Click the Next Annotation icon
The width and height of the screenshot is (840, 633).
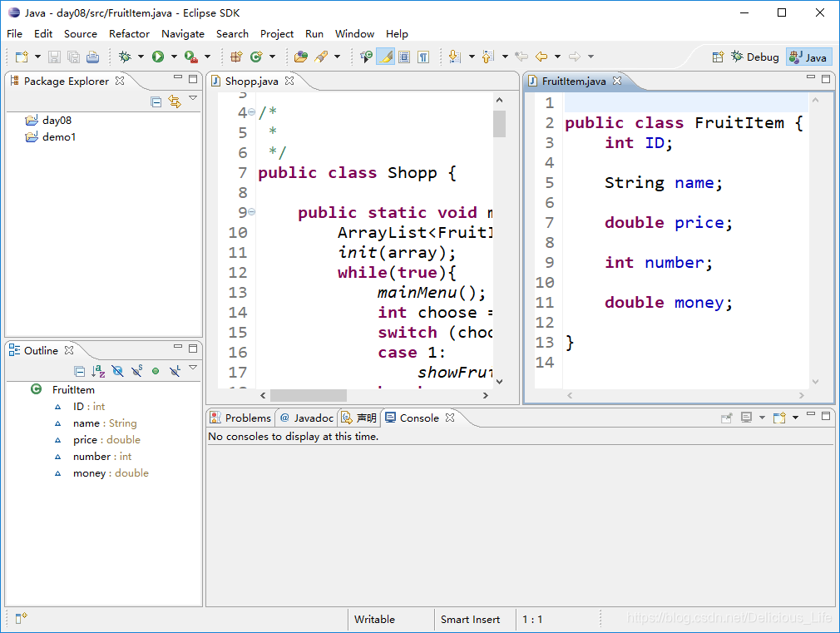point(454,57)
